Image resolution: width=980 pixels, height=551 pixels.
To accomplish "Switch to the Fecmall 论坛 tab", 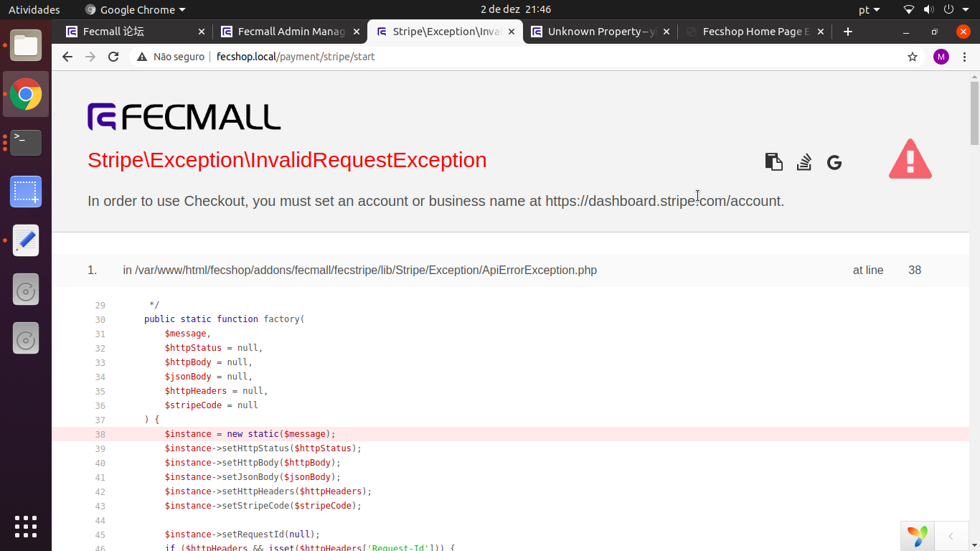I will [134, 32].
